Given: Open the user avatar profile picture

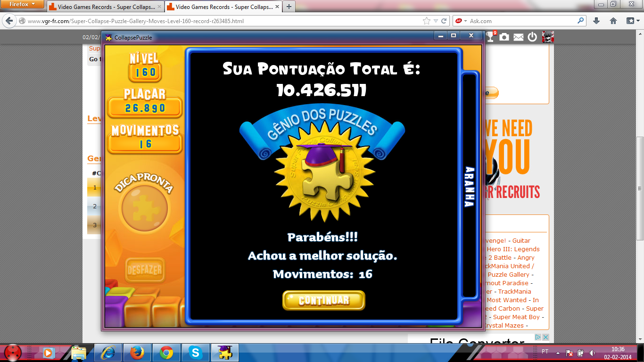Looking at the screenshot, I should [547, 37].
